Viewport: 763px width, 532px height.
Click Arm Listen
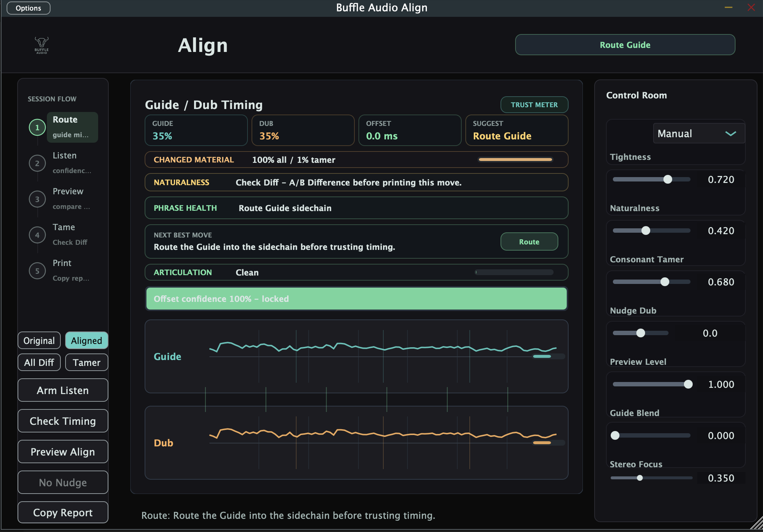(63, 390)
